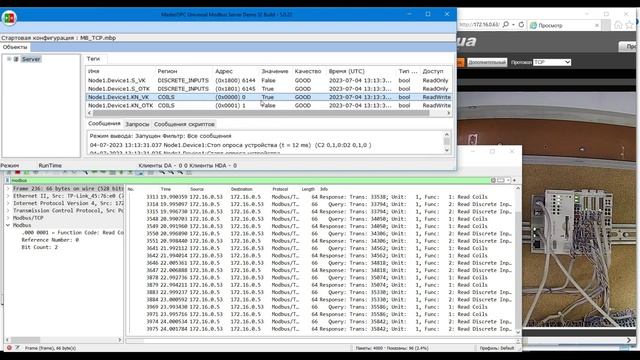Click the Стоп опроса устройства message line
640x360 pixels.
pyautogui.click(x=231, y=145)
